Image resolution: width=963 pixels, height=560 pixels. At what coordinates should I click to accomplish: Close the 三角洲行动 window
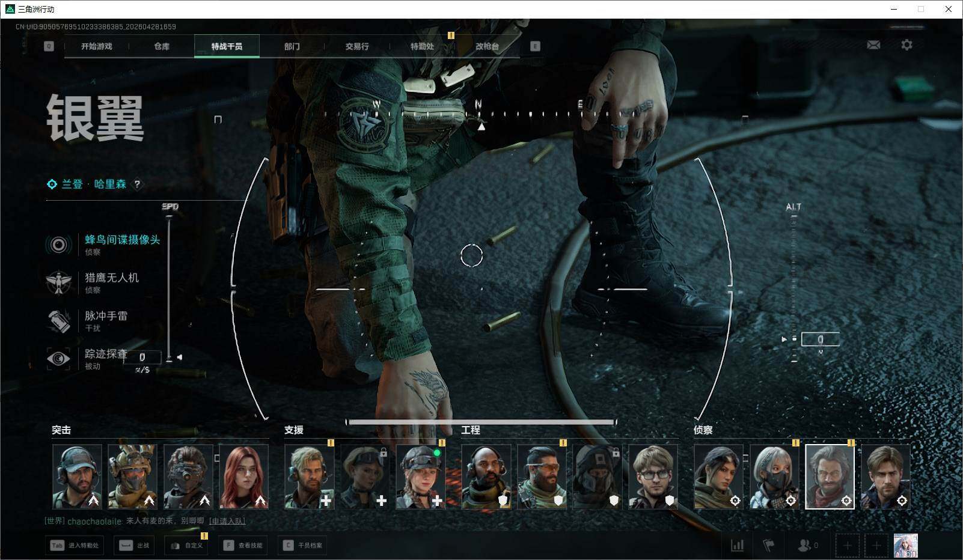click(x=949, y=9)
